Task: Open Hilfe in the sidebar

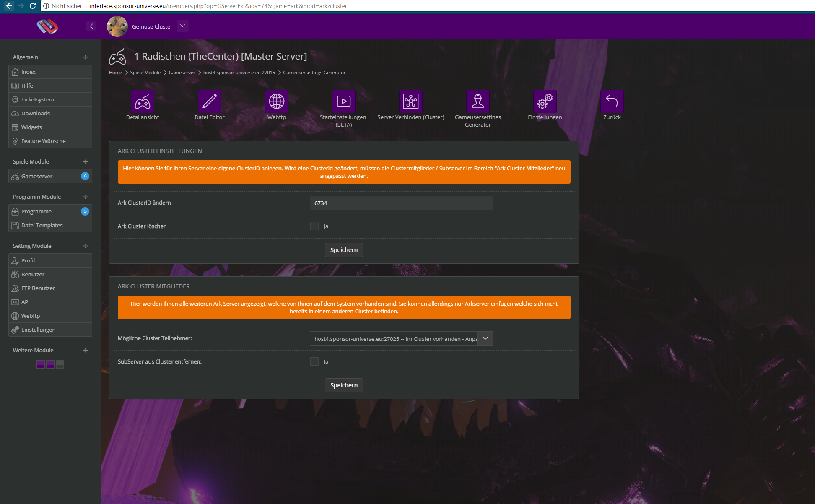Action: coord(50,86)
